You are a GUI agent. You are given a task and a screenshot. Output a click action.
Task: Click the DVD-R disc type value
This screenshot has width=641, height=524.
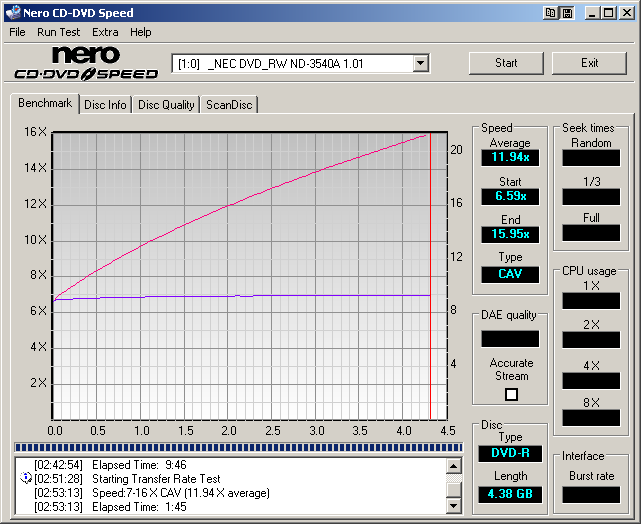(x=510, y=453)
